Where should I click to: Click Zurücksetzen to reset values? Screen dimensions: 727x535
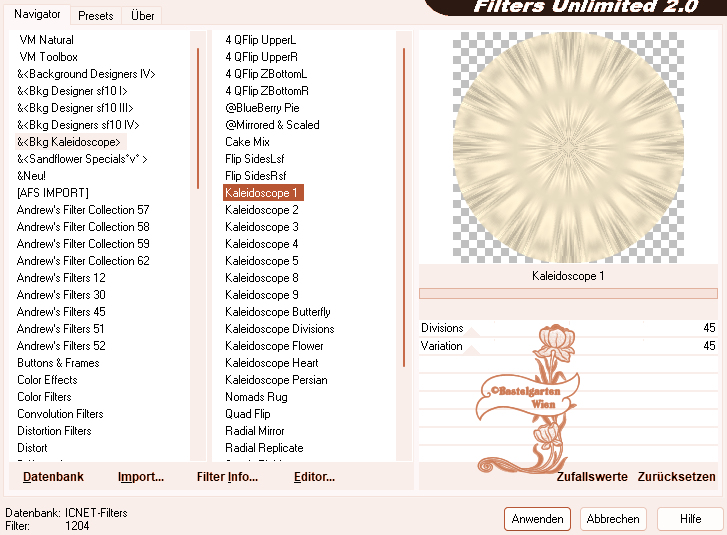click(x=676, y=477)
